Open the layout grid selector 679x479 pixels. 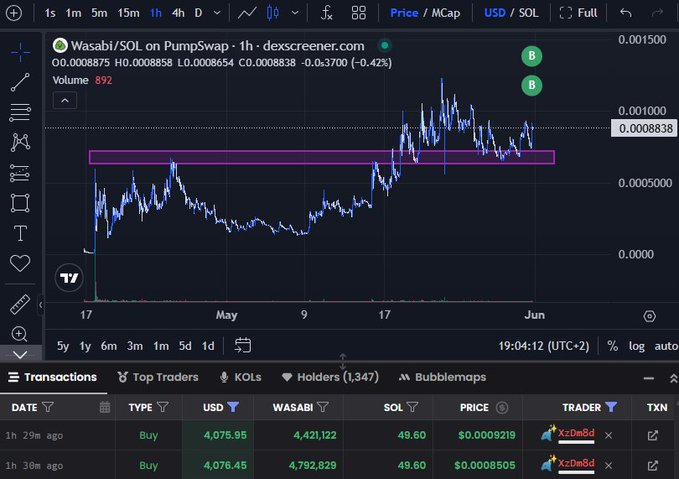tap(359, 13)
